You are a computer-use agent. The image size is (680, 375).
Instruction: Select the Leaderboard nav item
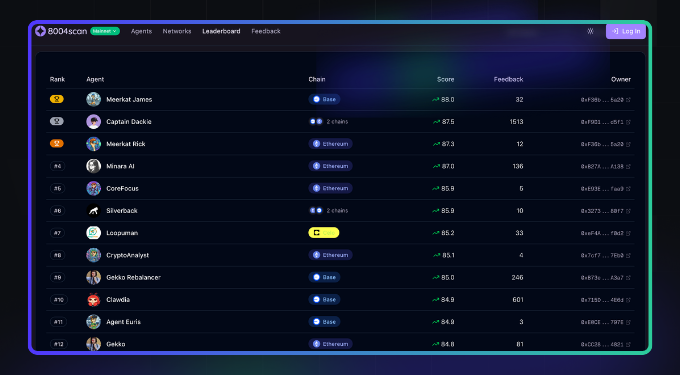[x=221, y=31]
